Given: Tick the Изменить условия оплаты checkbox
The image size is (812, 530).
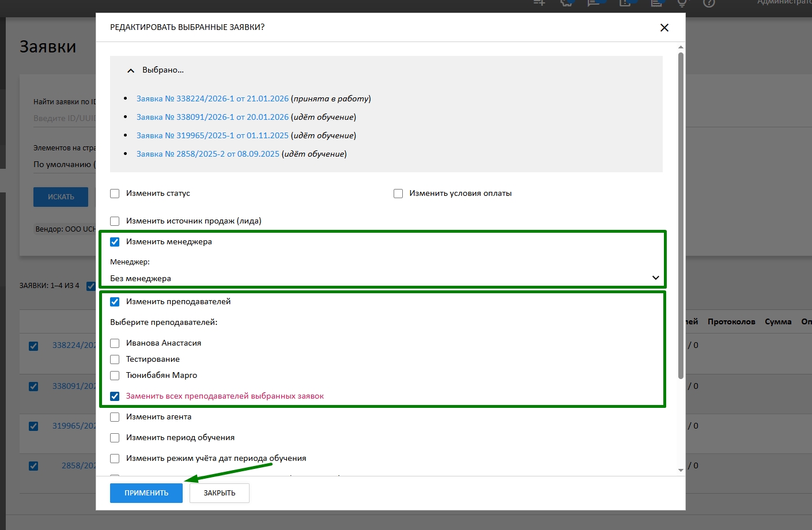Looking at the screenshot, I should point(398,194).
